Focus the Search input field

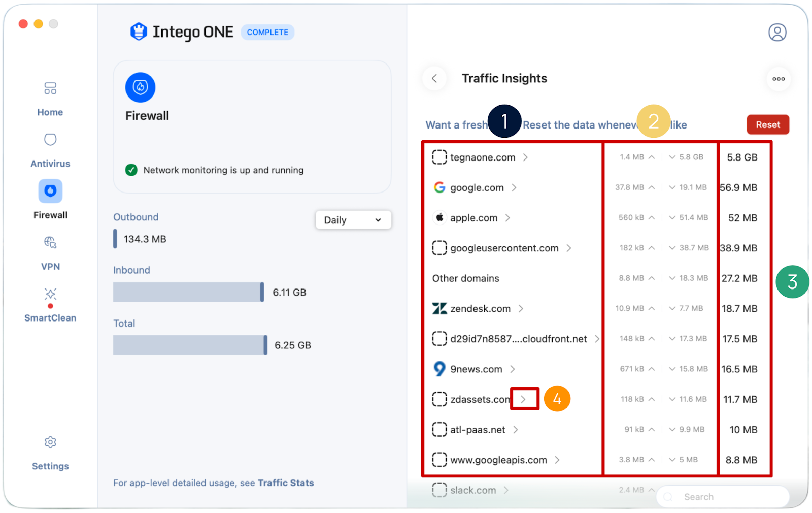[723, 497]
